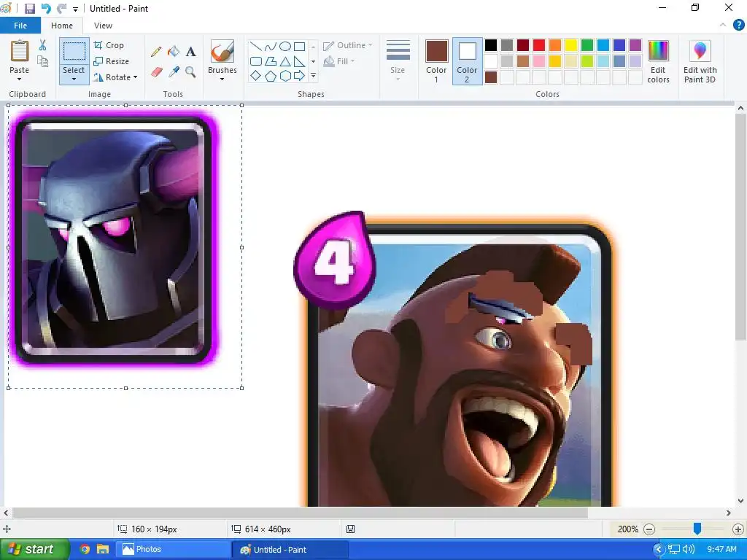
Task: Open Paint Help question mark
Action: coord(738,26)
